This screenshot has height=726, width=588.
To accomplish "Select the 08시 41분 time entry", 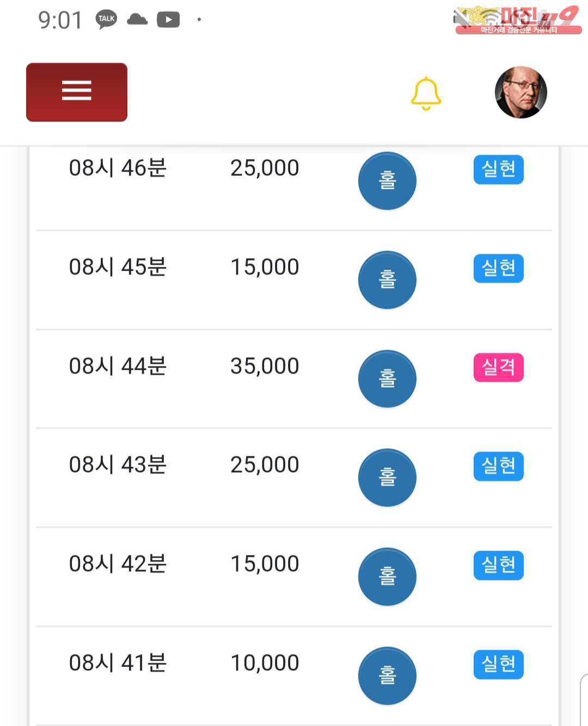I will pyautogui.click(x=118, y=663).
